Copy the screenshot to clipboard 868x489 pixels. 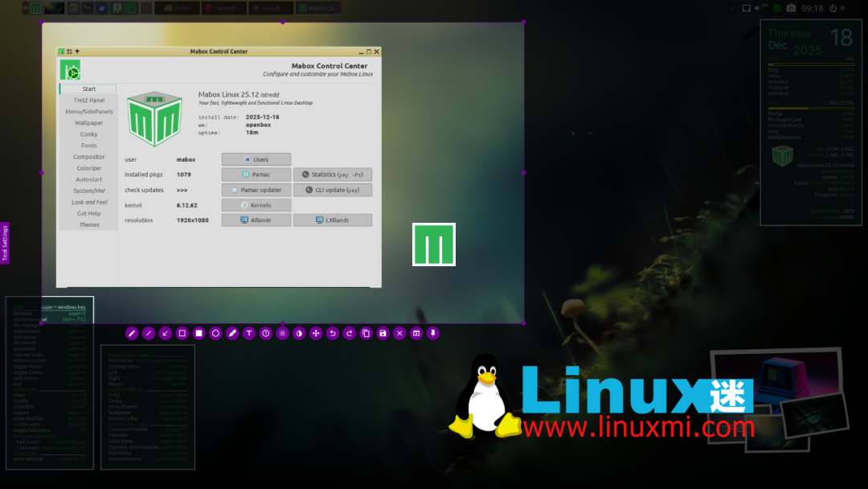coord(366,333)
